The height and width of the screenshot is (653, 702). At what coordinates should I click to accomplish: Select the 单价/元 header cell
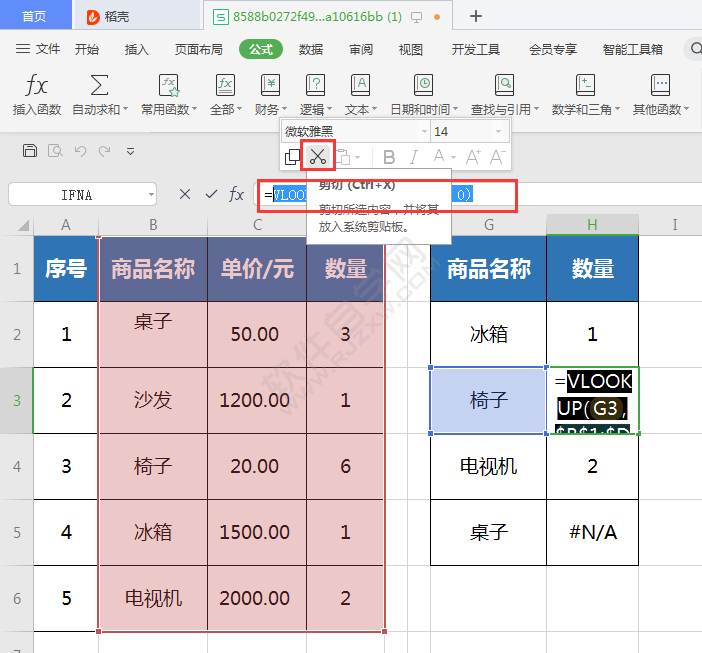pos(257,269)
